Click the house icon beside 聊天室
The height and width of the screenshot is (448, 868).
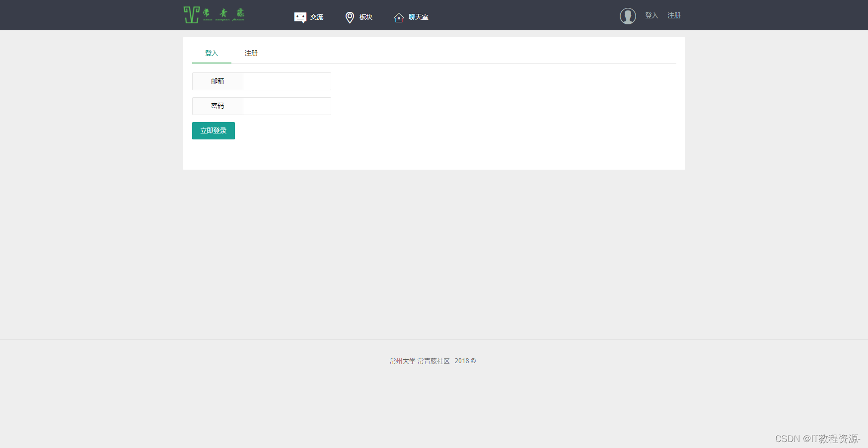(399, 18)
